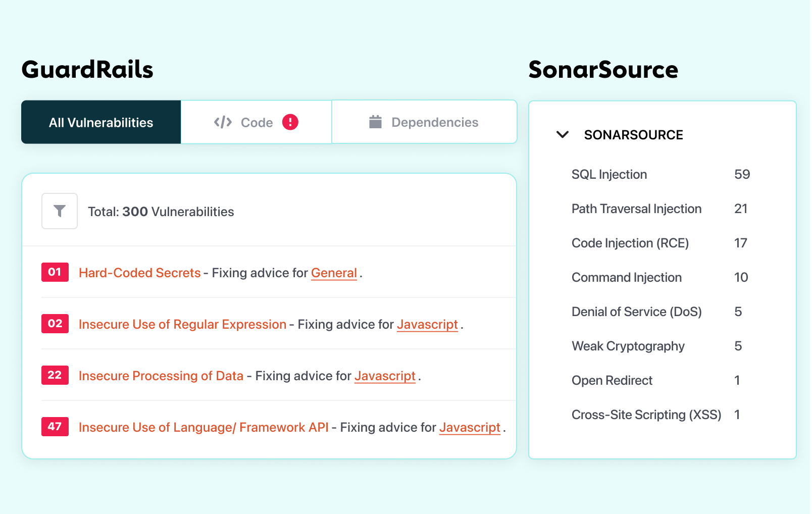Select the filter icon above the vulnerability list
812x514 pixels.
[x=59, y=211]
